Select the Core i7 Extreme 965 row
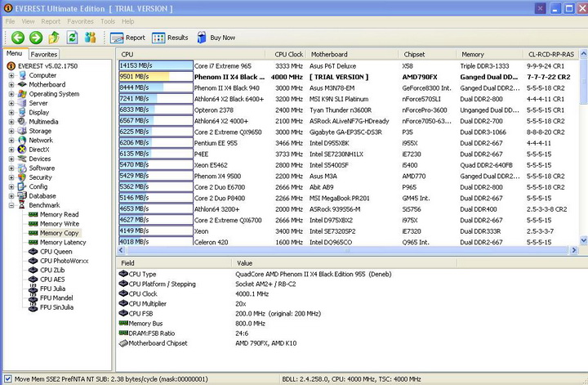The height and width of the screenshot is (385, 588). 349,65
